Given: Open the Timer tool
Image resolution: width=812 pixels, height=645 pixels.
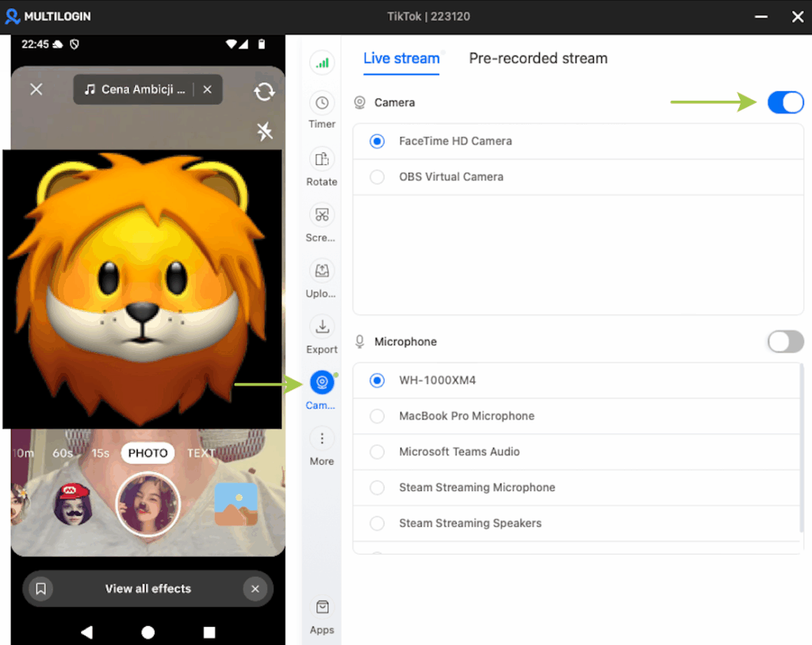Looking at the screenshot, I should click(322, 109).
